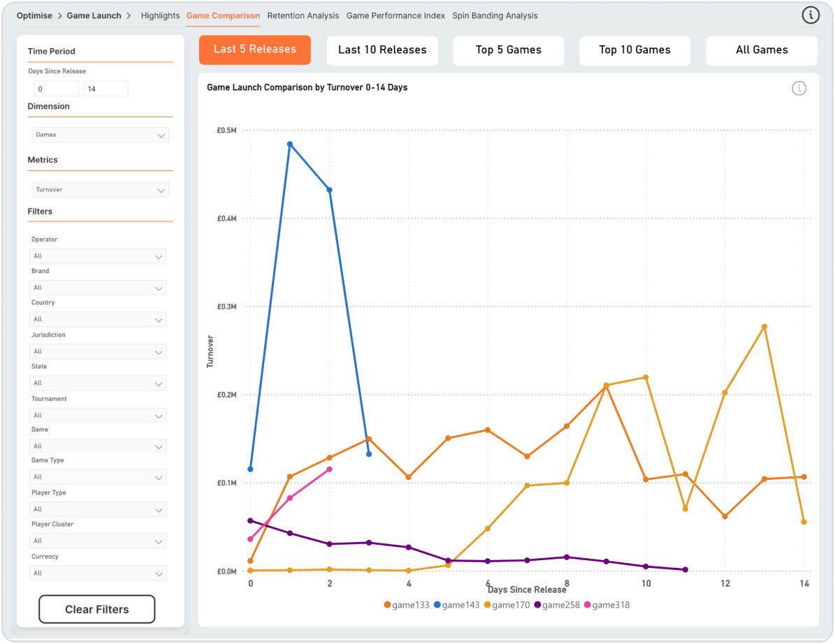Screen dimensions: 835x644
Task: Expand the Dimension Games dropdown
Action: 100,135
